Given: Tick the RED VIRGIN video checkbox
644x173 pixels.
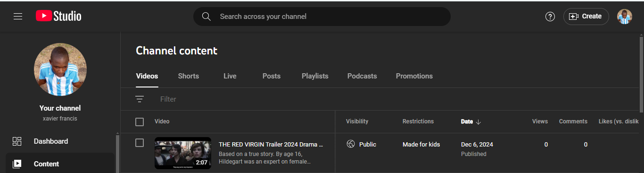Looking at the screenshot, I should 140,143.
